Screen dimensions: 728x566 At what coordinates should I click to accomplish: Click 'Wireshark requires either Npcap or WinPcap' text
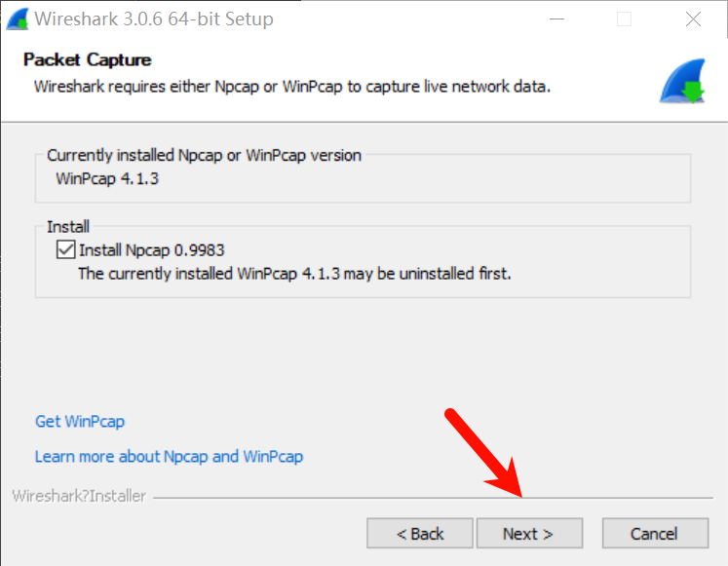[292, 87]
